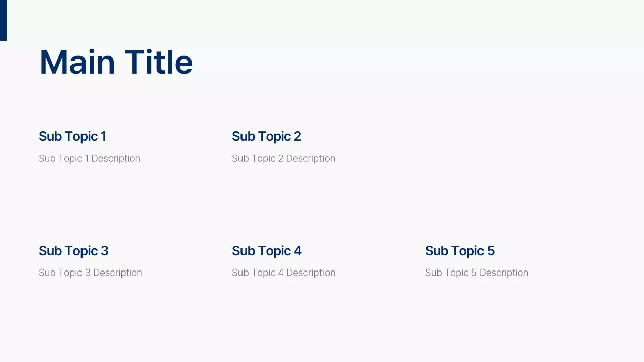644x362 pixels.
Task: Select the "Sub Topic 4" heading
Action: [x=267, y=251]
